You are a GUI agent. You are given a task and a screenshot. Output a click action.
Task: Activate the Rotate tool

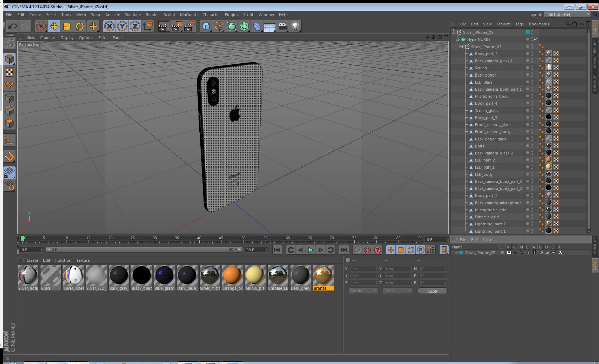tap(80, 26)
